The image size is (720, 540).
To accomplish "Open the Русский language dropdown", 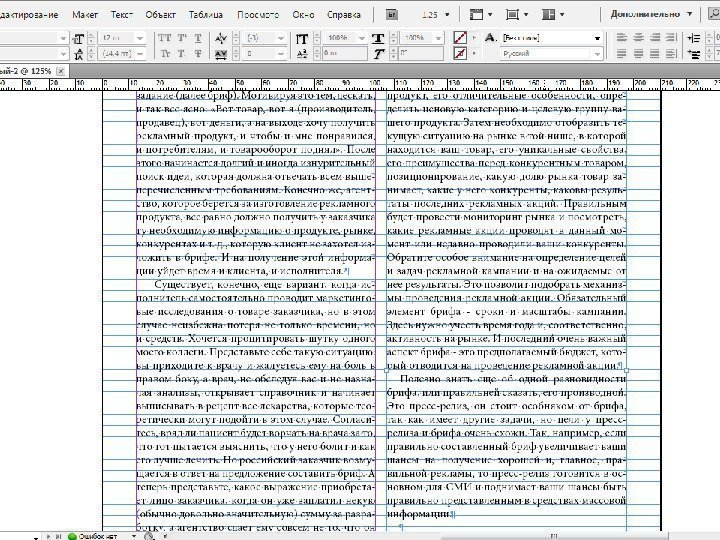I will point(597,54).
